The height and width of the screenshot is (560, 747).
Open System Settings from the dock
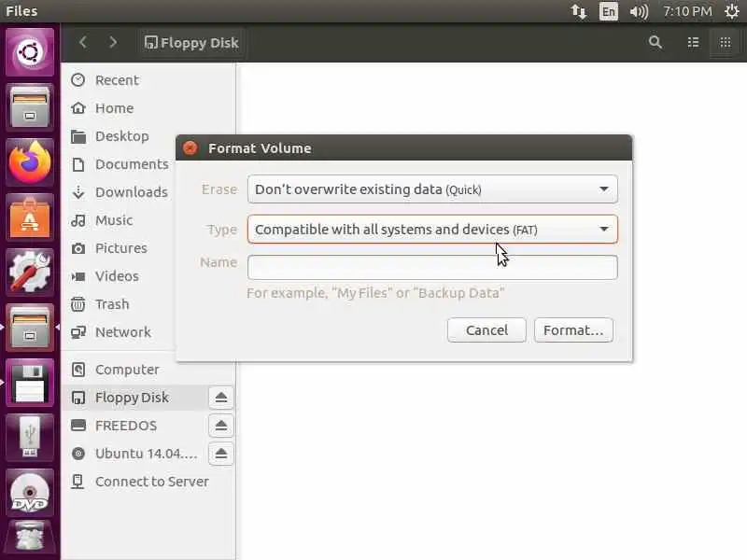pyautogui.click(x=30, y=272)
